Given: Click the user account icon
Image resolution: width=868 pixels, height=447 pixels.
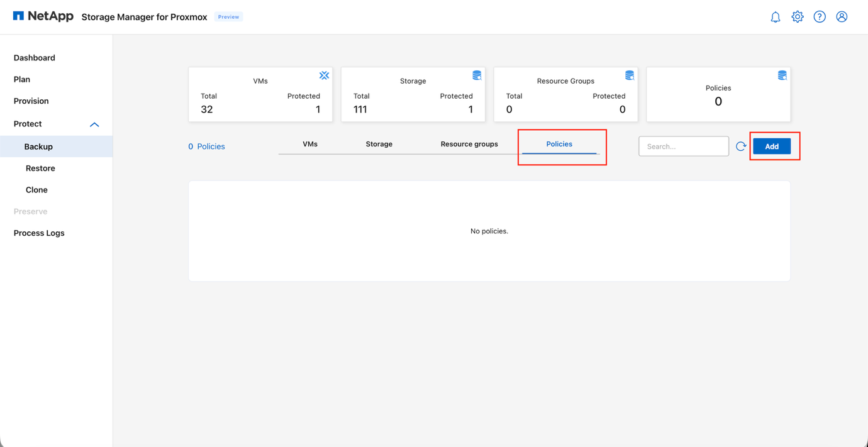Looking at the screenshot, I should pos(842,16).
